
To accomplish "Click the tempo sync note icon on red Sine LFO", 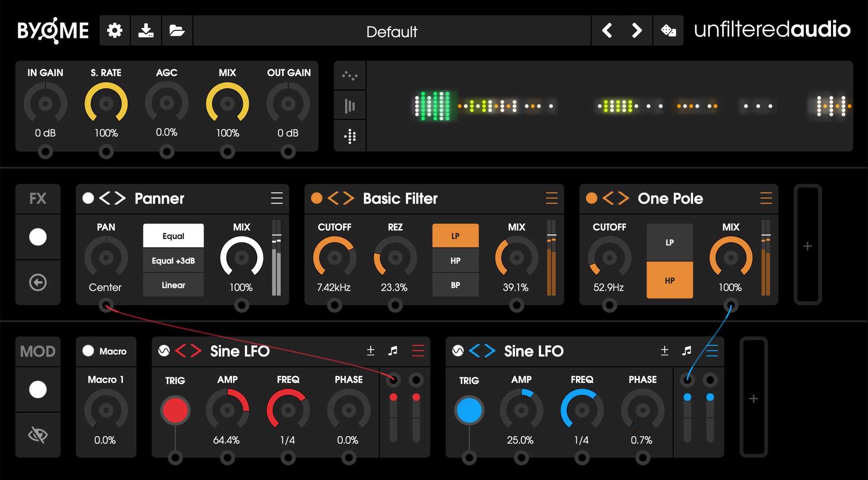I will 393,351.
